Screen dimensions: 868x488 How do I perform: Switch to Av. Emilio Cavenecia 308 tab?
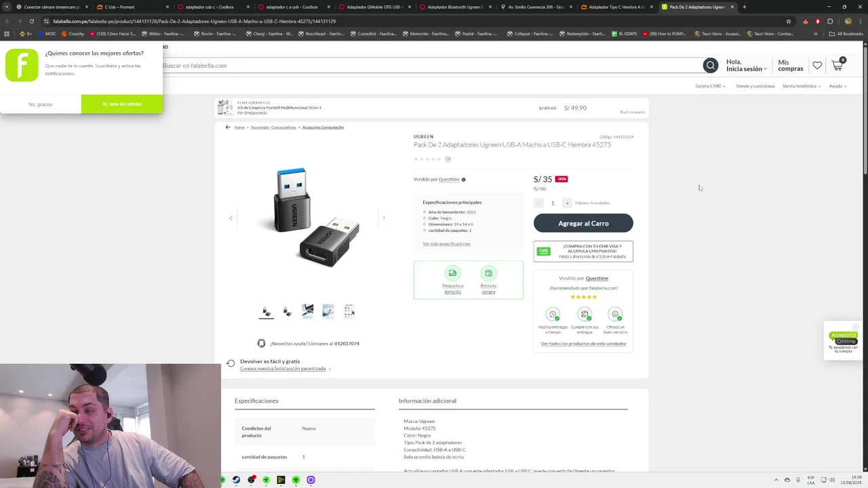pos(536,7)
